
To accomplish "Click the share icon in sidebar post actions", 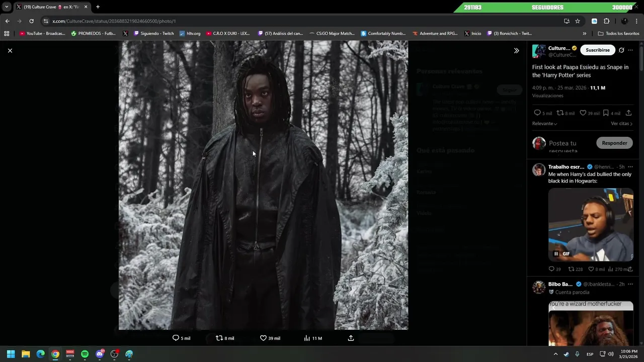I will (x=628, y=113).
